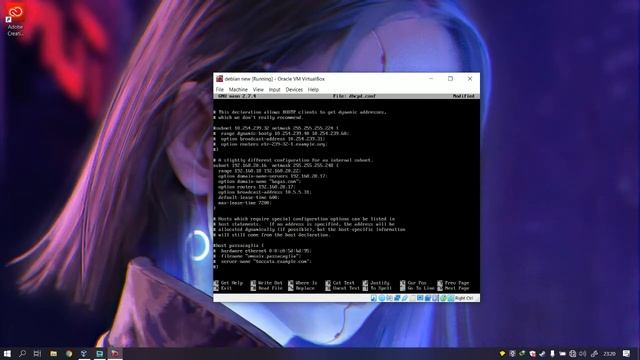The height and width of the screenshot is (360, 640).
Task: Open the Input menu
Action: [x=274, y=89]
